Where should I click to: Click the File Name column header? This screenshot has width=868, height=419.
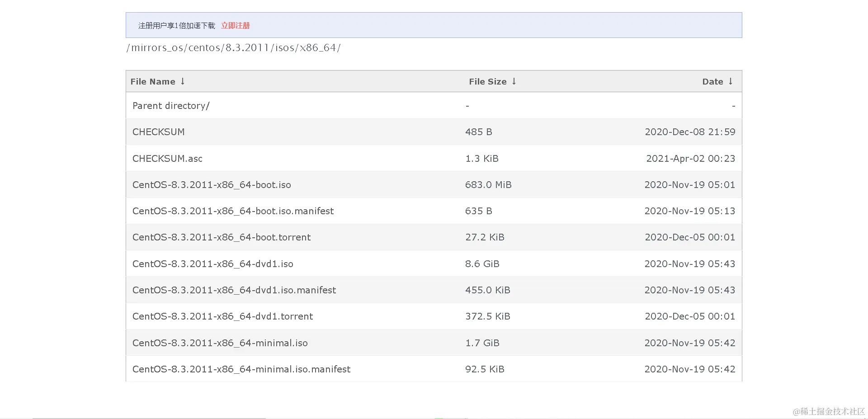click(153, 82)
